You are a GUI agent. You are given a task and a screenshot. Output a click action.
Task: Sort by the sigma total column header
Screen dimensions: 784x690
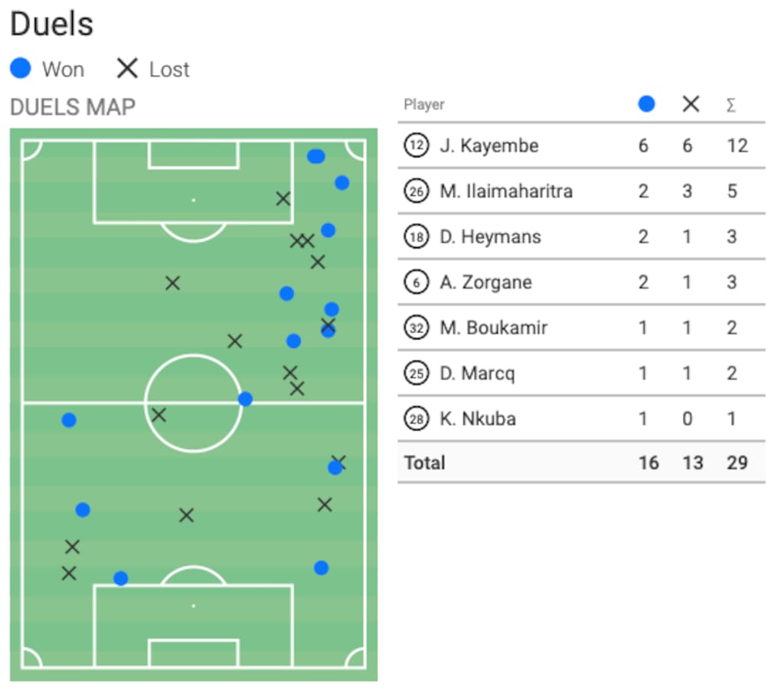[x=731, y=105]
